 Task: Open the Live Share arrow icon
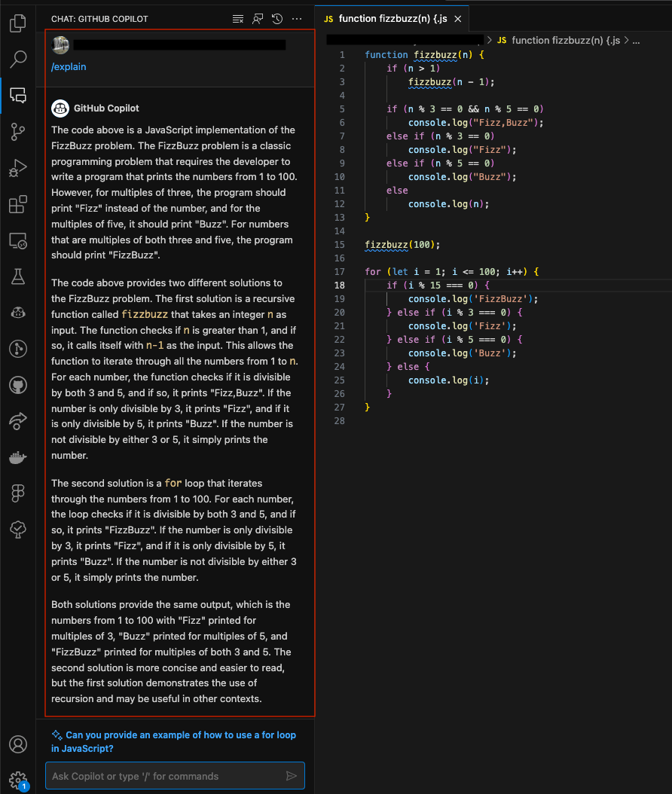click(18, 421)
